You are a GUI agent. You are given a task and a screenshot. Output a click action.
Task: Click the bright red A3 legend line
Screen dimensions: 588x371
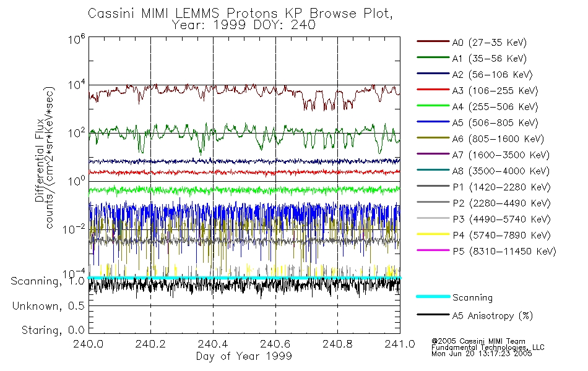coord(433,90)
